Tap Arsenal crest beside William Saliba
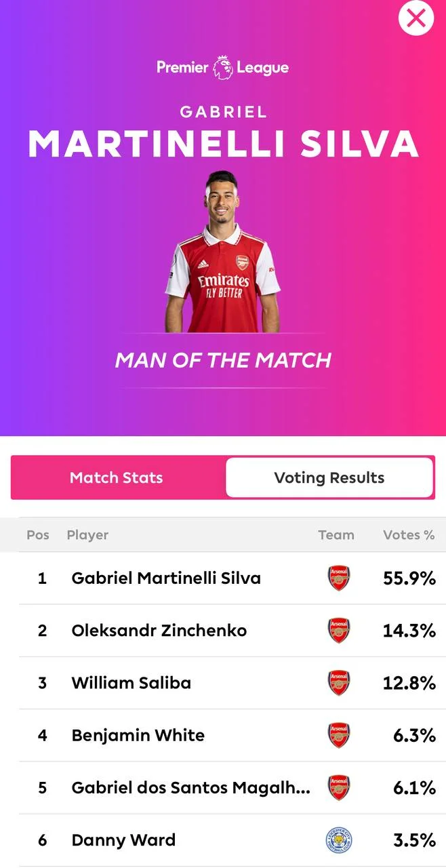This screenshot has width=446, height=868. tap(338, 683)
